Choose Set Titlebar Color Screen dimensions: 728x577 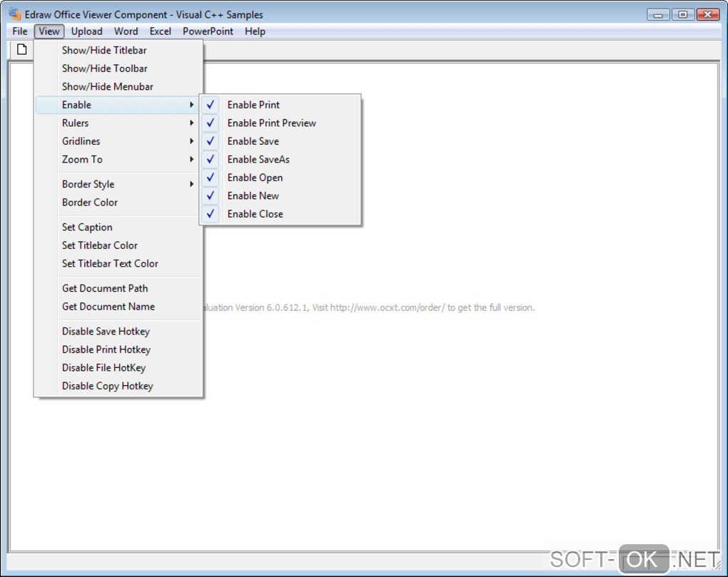(118, 245)
